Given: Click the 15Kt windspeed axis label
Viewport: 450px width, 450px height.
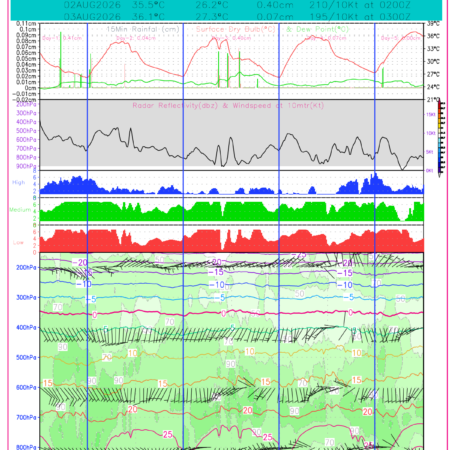Looking at the screenshot, I should click(431, 115).
